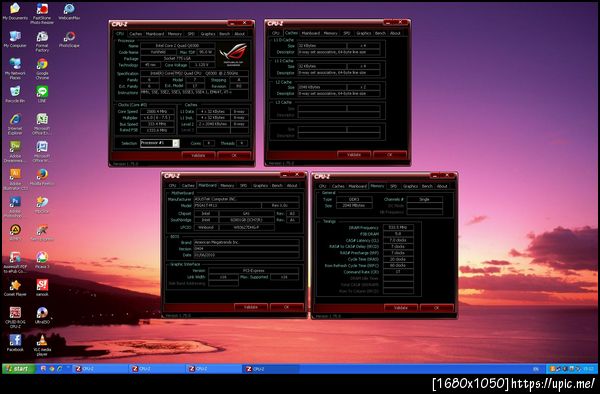Image resolution: width=600 pixels, height=394 pixels.
Task: Open My Network Places icon
Action: [x=15, y=68]
